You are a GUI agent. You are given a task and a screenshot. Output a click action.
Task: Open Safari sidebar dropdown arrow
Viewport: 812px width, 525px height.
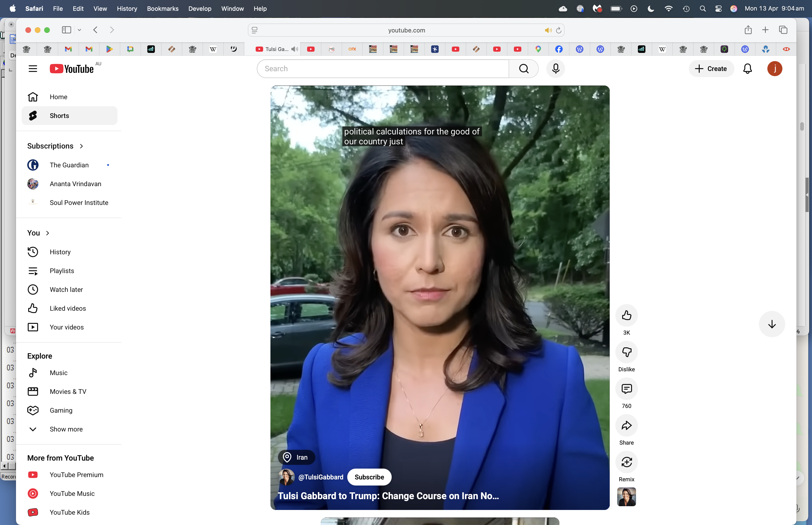coord(79,30)
